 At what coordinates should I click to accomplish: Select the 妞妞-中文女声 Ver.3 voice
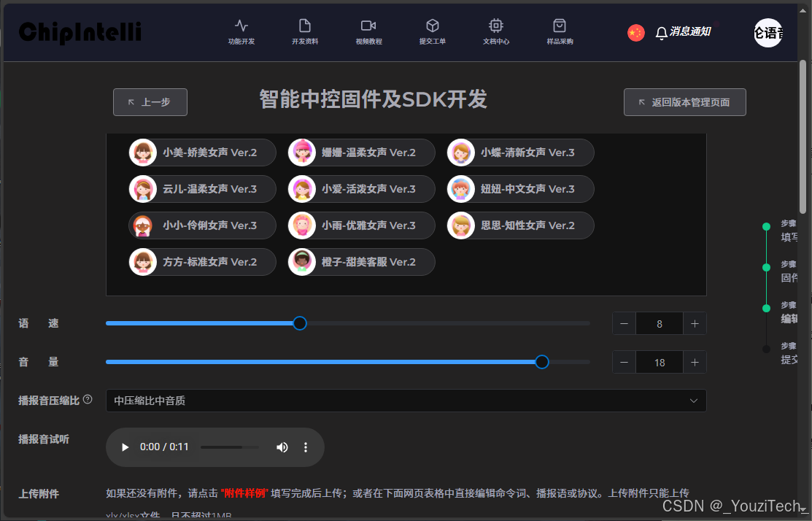pyautogui.click(x=520, y=189)
